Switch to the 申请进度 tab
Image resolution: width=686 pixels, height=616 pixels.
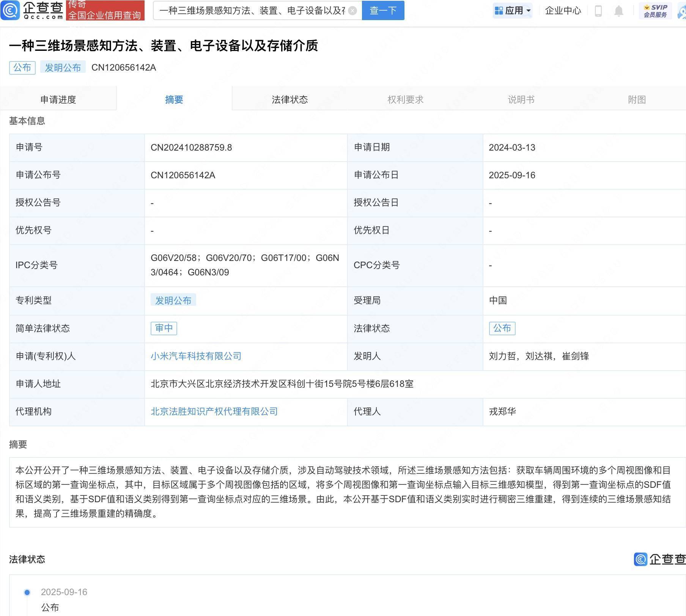58,99
